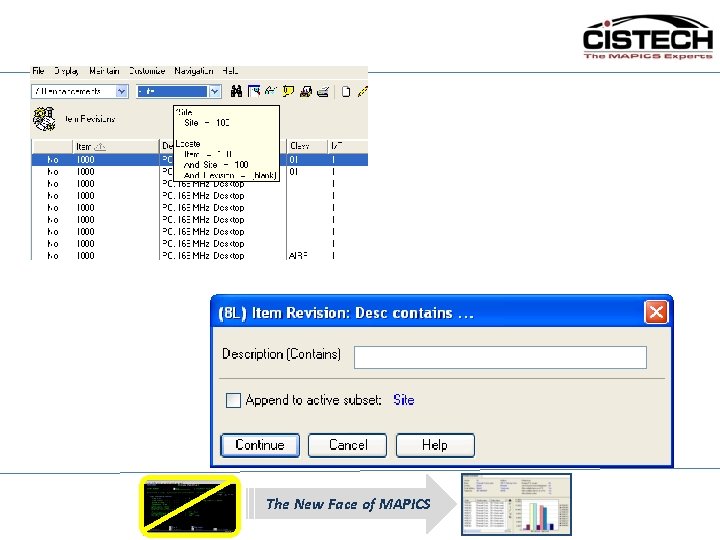720x540 pixels.
Task: Click into Description (Contains) text field
Action: 500,357
